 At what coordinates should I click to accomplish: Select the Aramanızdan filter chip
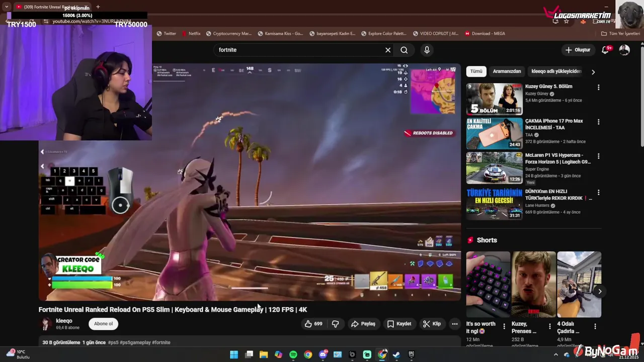(x=507, y=71)
